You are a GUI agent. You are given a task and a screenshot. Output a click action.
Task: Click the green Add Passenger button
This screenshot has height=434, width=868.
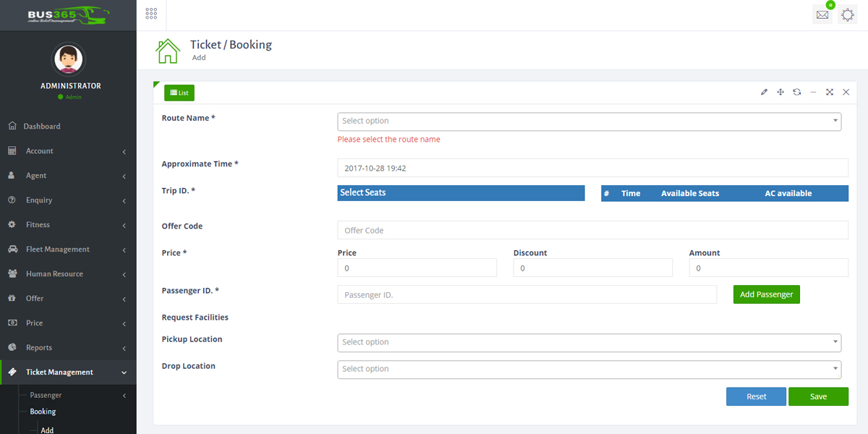[x=766, y=294]
